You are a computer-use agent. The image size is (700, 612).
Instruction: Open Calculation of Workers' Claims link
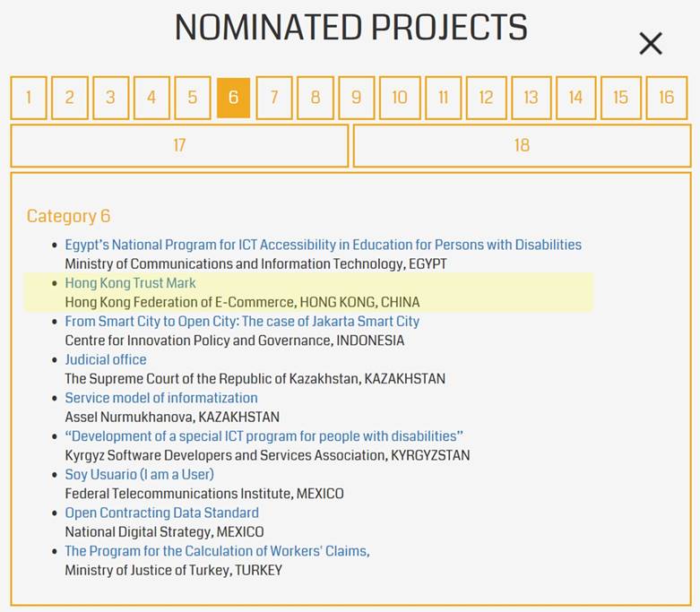pyautogui.click(x=217, y=551)
